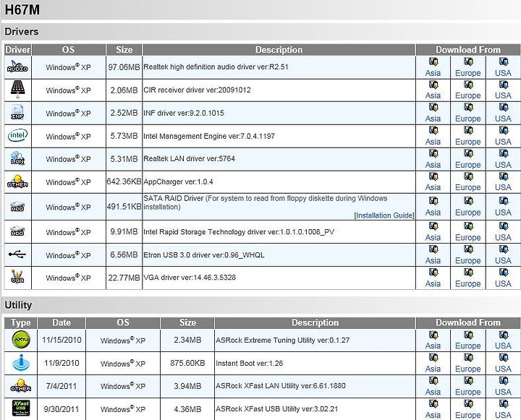Download Intel Rapid Storage driver from Asia link

[433, 238]
